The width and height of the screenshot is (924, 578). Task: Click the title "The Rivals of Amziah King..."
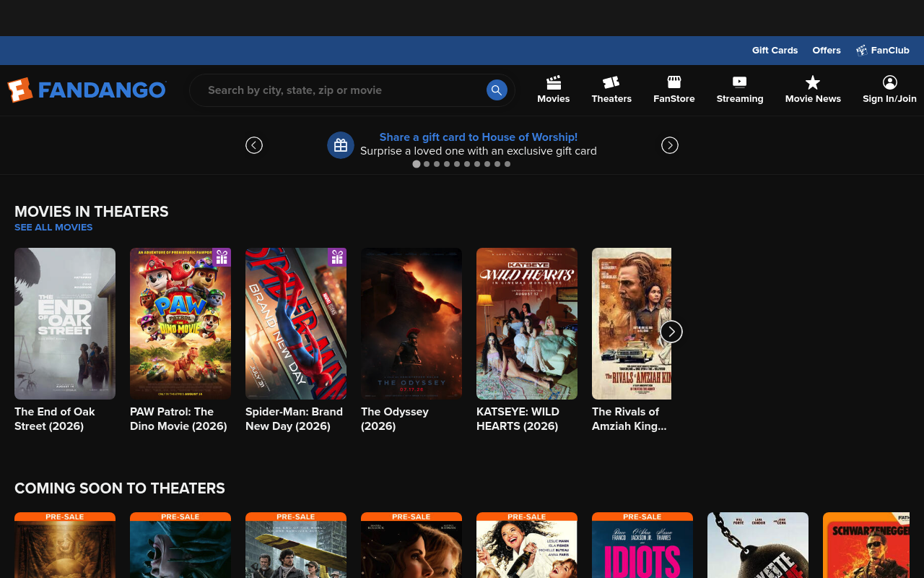[x=629, y=419]
